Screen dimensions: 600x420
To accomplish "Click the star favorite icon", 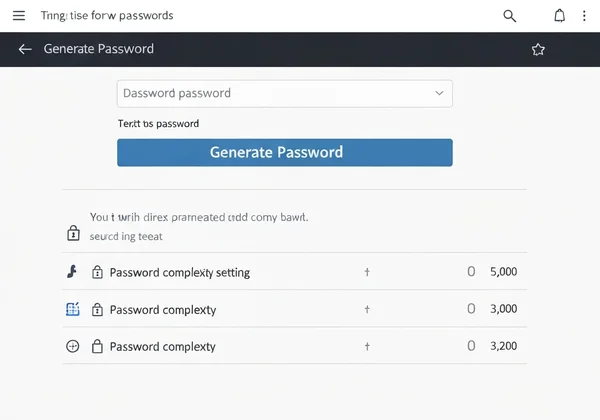I will tap(538, 49).
